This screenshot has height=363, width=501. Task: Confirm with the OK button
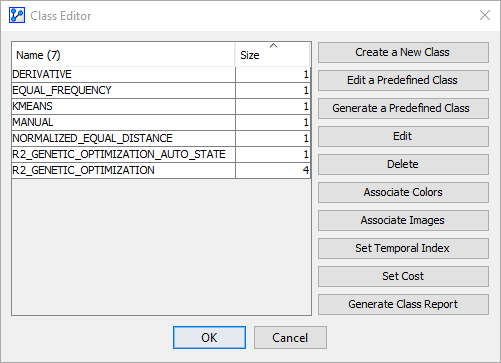pos(209,338)
